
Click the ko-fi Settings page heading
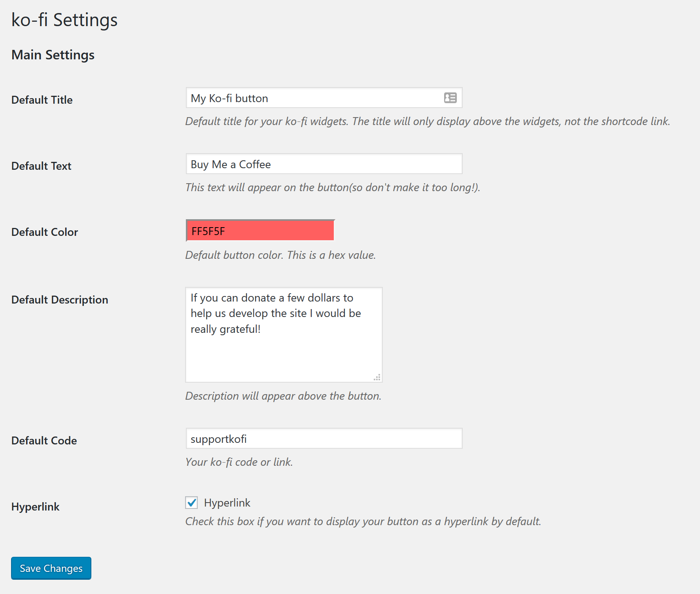[64, 20]
